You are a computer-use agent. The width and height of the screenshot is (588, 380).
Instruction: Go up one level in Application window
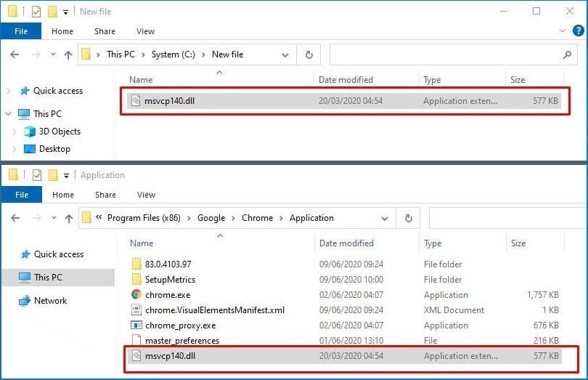click(x=69, y=219)
